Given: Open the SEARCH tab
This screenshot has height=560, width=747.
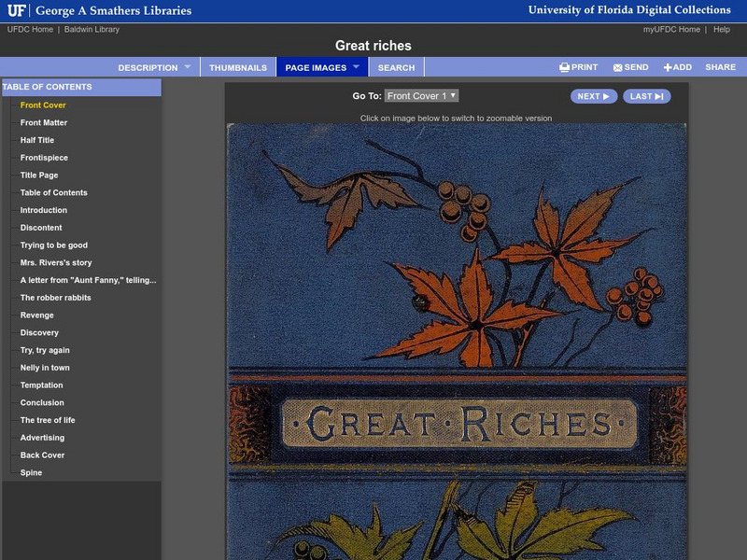Looking at the screenshot, I should point(397,66).
